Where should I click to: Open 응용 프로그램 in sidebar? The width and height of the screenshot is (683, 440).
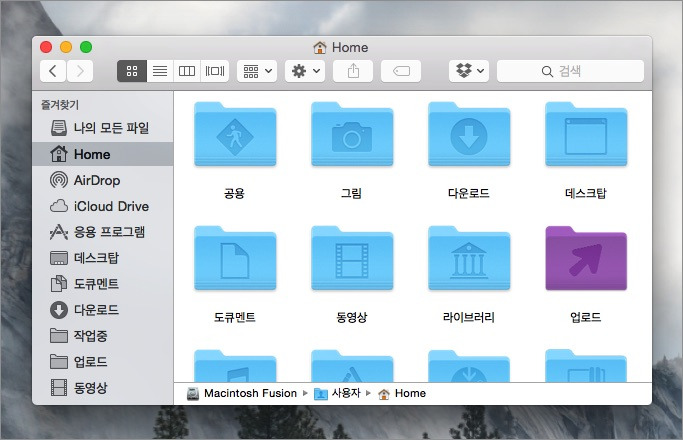pos(103,232)
